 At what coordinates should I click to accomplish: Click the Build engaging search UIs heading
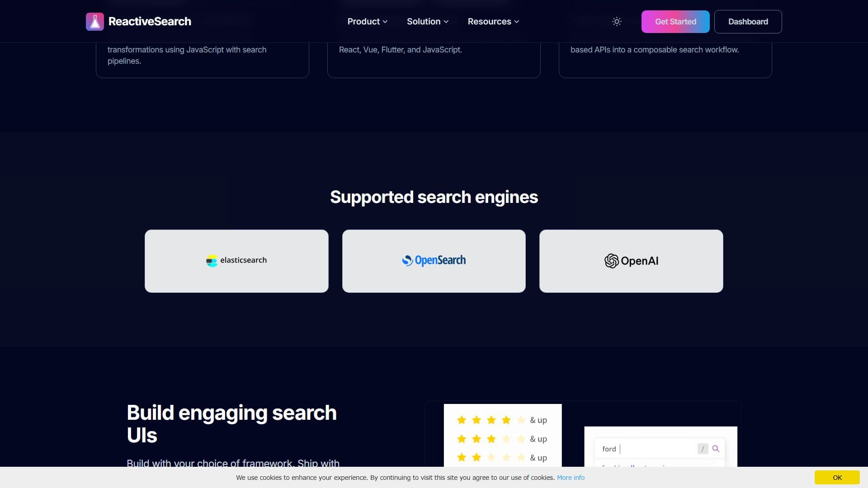click(232, 424)
